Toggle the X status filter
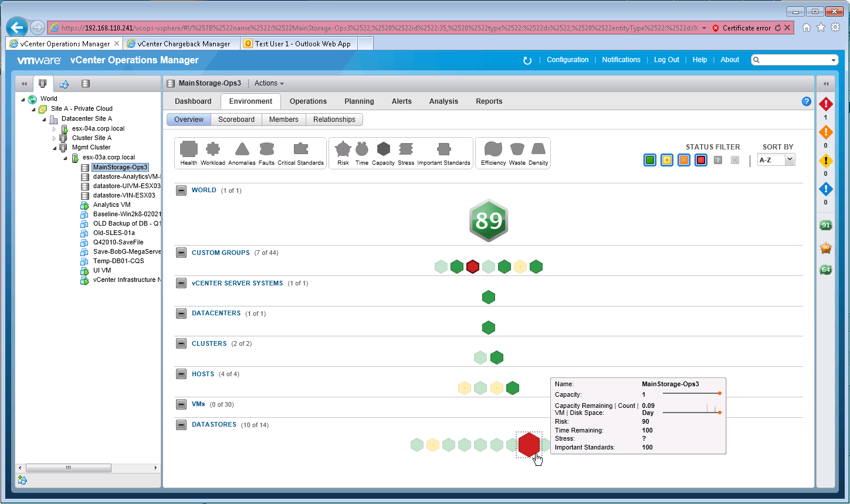850x504 pixels. tap(735, 160)
